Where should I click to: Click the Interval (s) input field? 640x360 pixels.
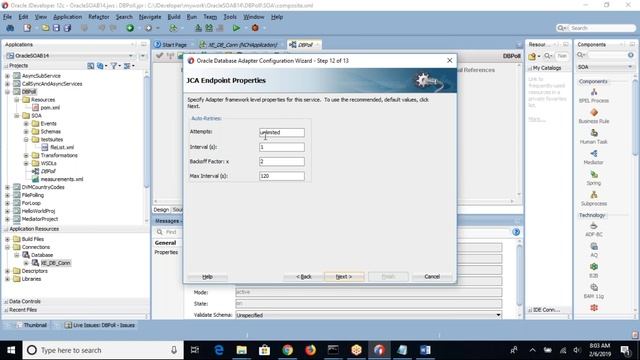282,147
